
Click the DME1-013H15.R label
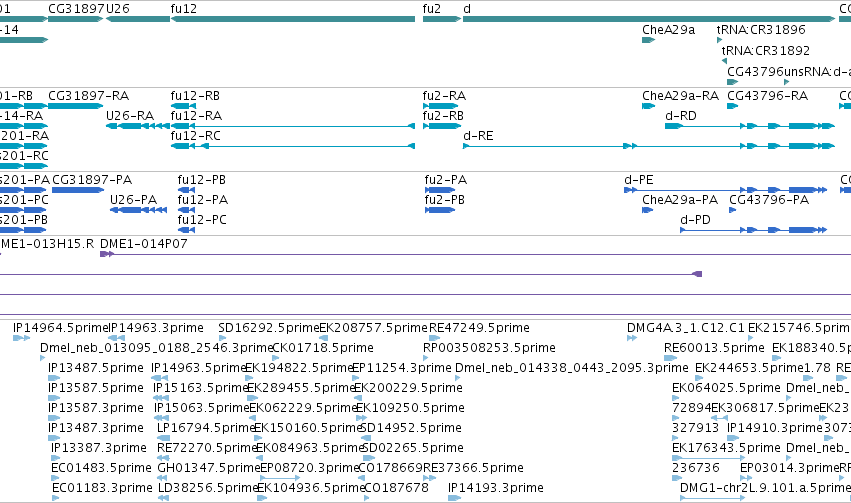(x=47, y=244)
